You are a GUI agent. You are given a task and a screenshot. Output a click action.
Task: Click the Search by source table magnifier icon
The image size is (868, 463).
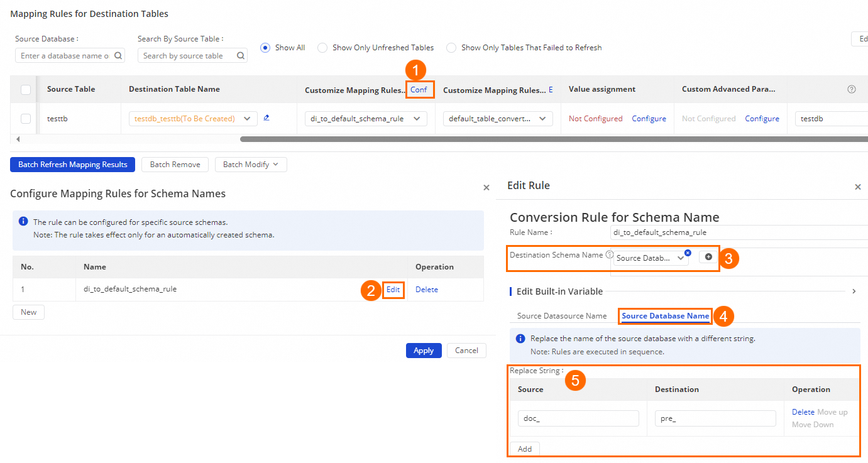[240, 56]
